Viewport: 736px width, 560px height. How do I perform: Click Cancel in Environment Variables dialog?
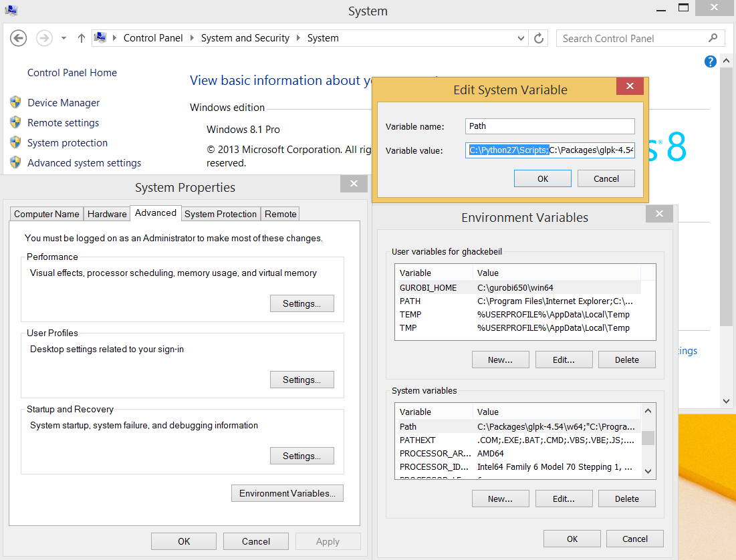pos(635,539)
